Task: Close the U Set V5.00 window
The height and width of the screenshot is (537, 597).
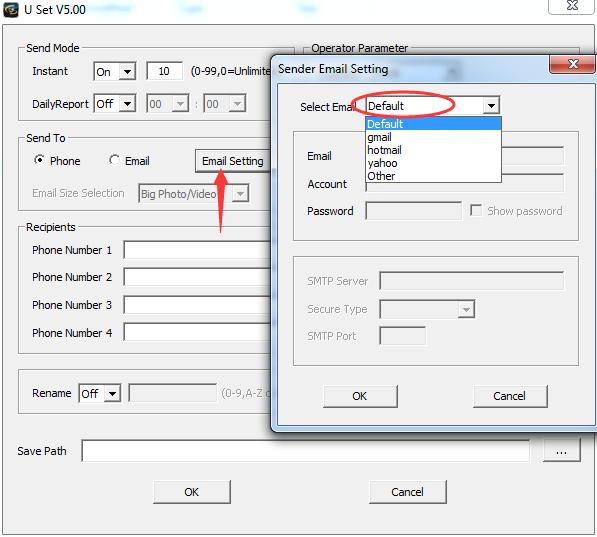Action: (x=571, y=6)
